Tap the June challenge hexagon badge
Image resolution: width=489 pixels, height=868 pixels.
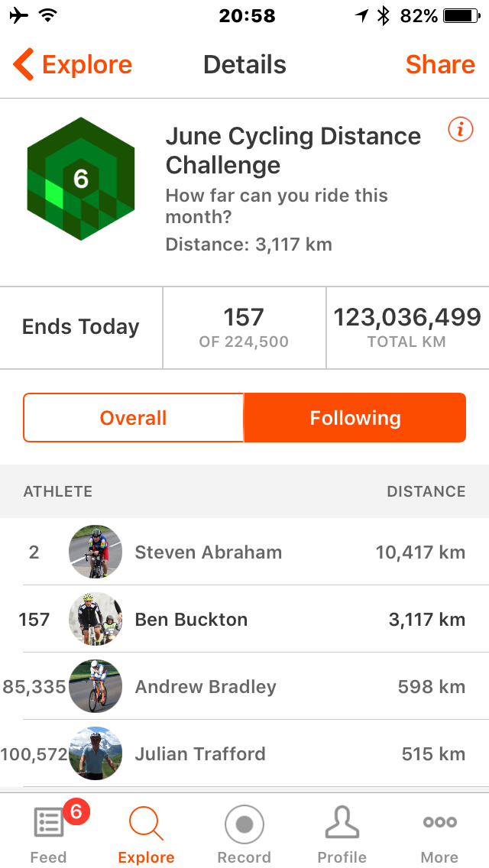click(81, 179)
